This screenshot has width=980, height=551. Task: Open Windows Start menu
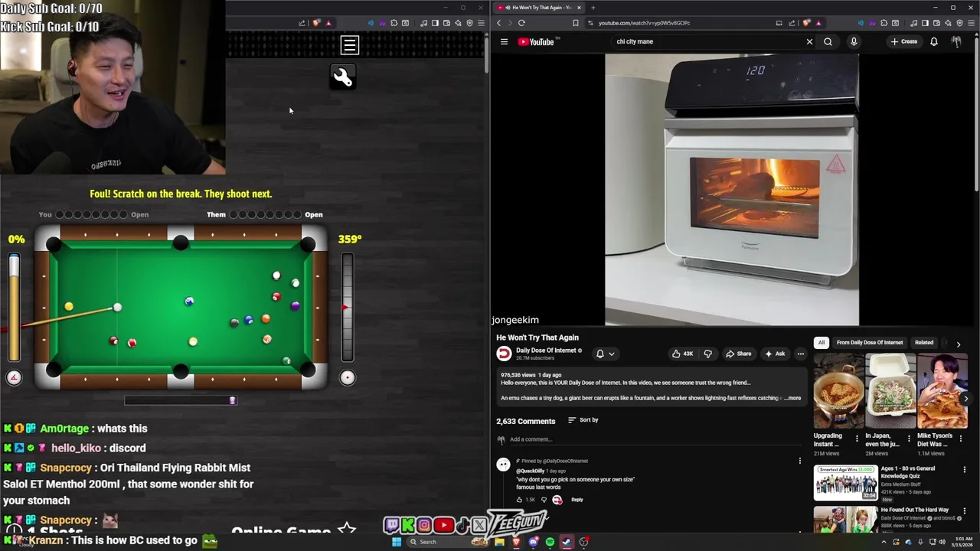coord(396,542)
